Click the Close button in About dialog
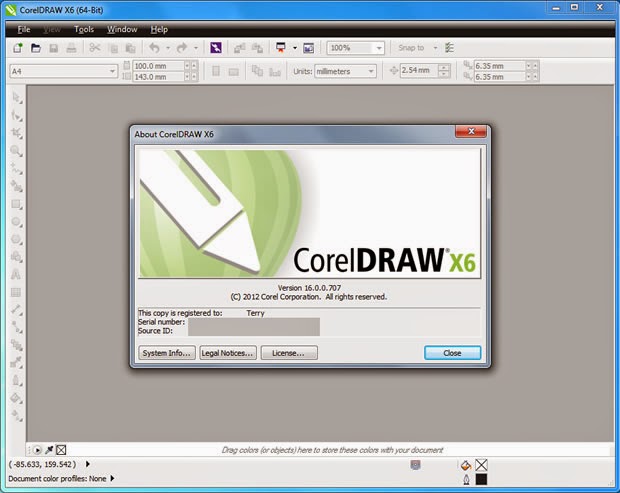620x493 pixels. (x=452, y=353)
